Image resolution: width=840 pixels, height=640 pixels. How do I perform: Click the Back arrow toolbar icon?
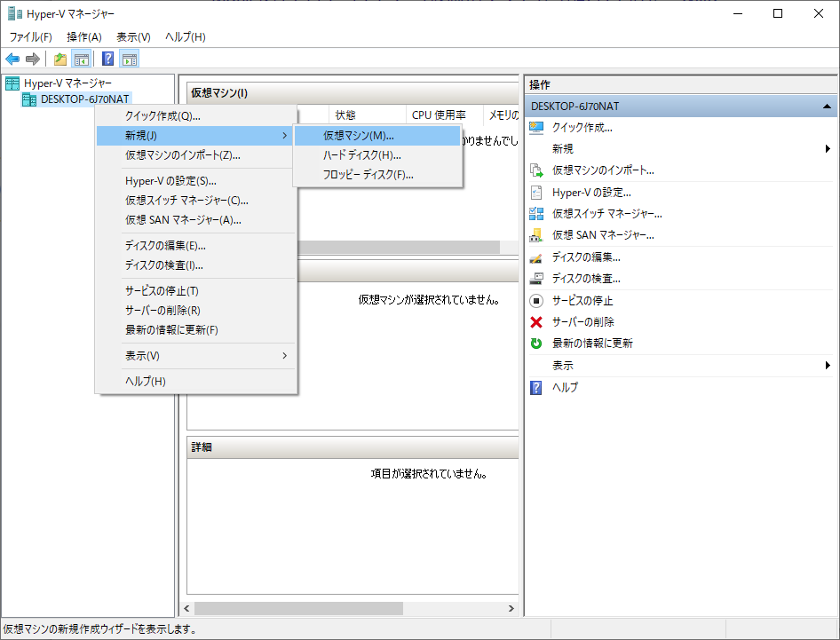12,59
